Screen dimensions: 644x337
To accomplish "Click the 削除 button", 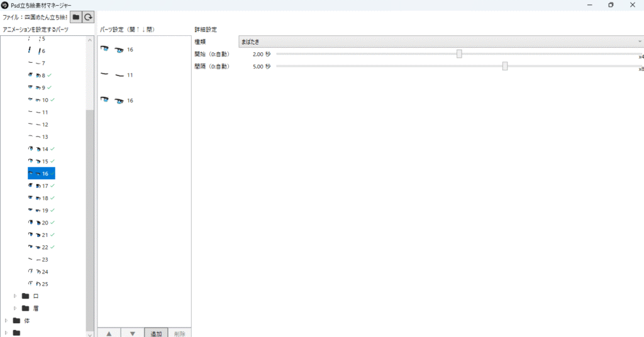I will click(x=179, y=333).
